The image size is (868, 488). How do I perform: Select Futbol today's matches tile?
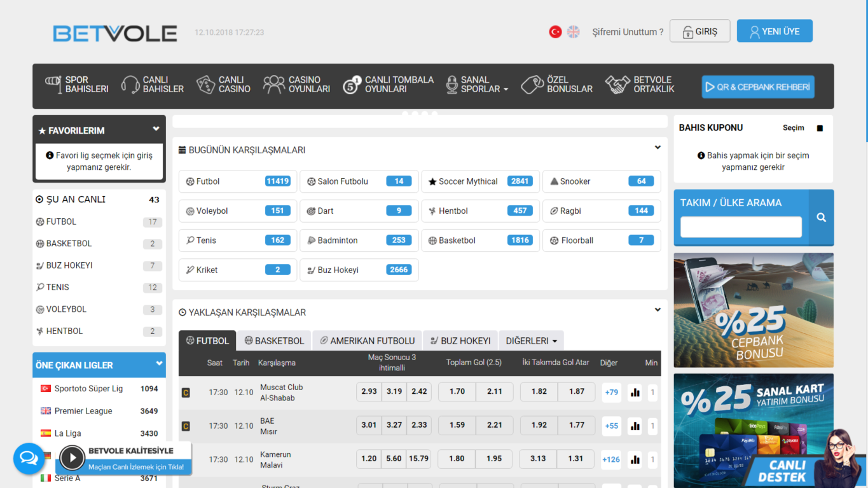238,181
